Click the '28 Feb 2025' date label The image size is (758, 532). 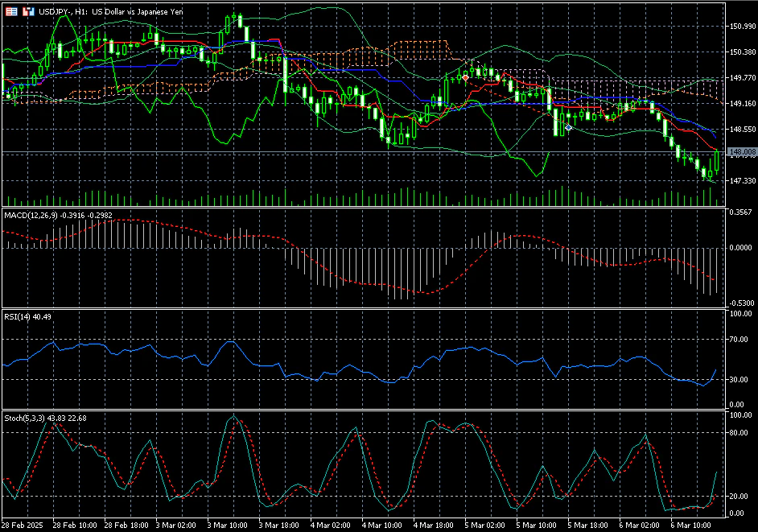[23, 526]
